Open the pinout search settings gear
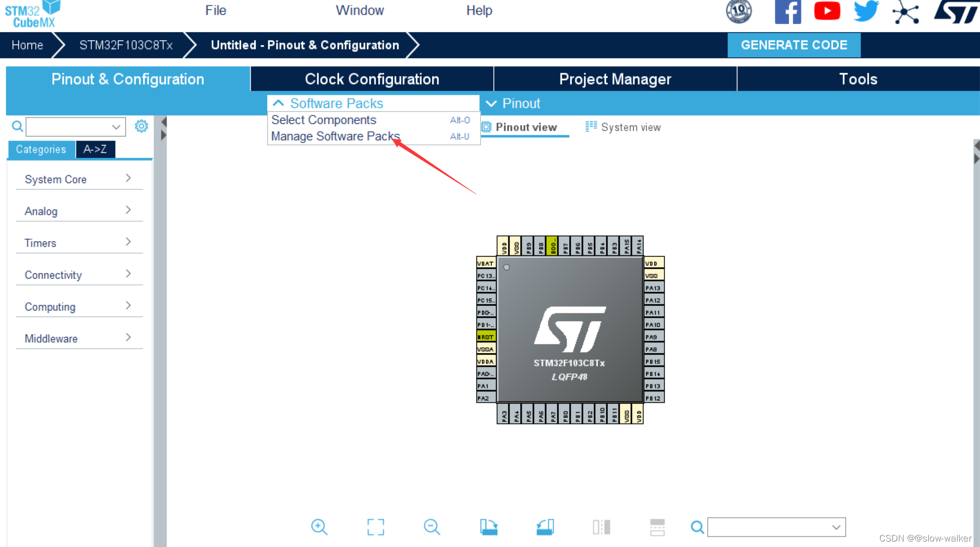Viewport: 980px width, 547px height. point(141,126)
